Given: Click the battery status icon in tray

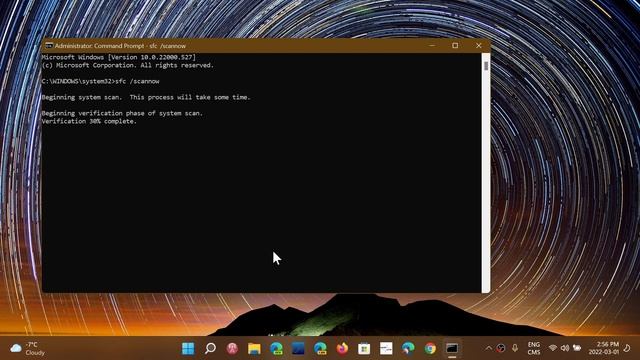Looking at the screenshot, I should [x=577, y=348].
